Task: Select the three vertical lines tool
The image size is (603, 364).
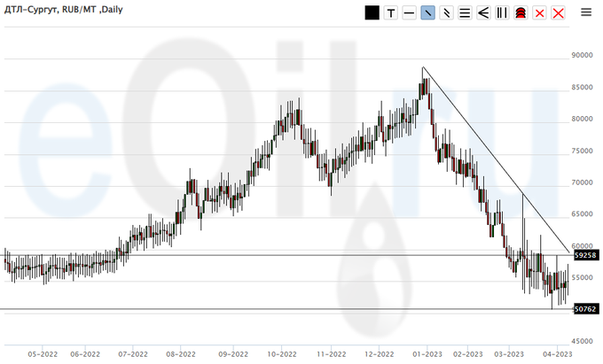Action: [502, 12]
